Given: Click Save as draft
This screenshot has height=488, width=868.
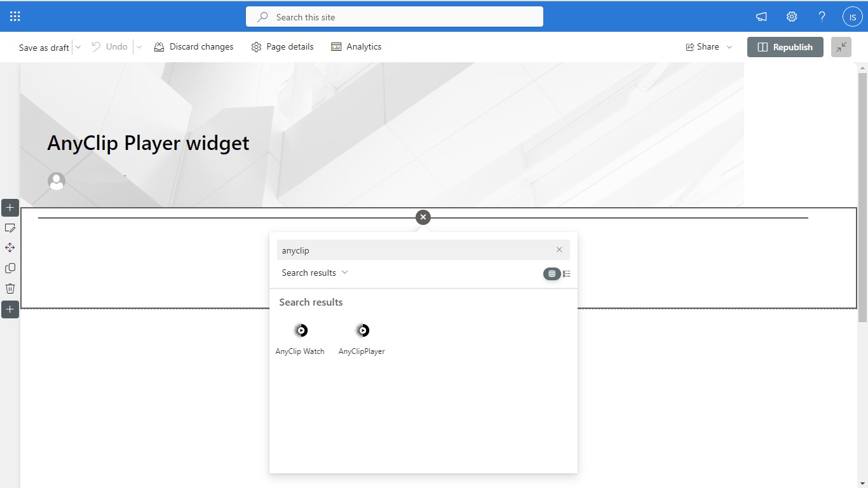Looking at the screenshot, I should tap(44, 47).
